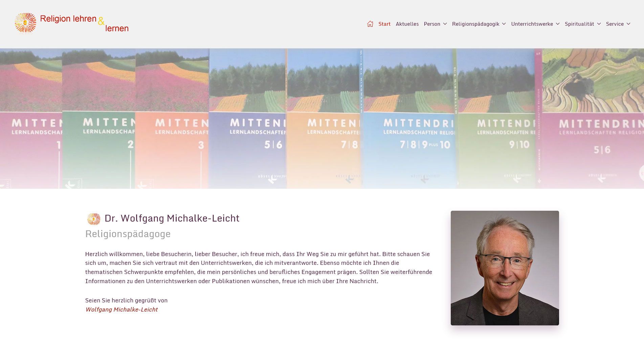Click the sunburst site logo icon
Image resolution: width=644 pixels, height=344 pixels.
point(25,23)
